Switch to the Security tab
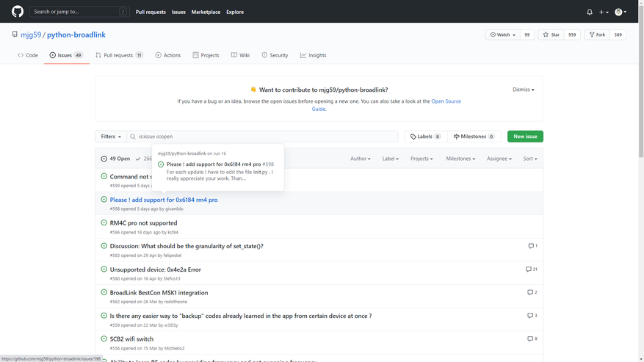 (275, 55)
